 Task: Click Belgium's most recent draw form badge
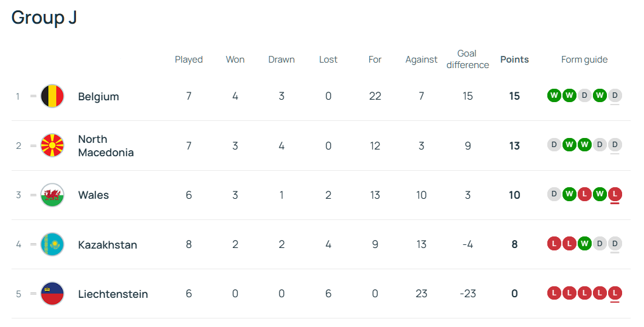(615, 95)
